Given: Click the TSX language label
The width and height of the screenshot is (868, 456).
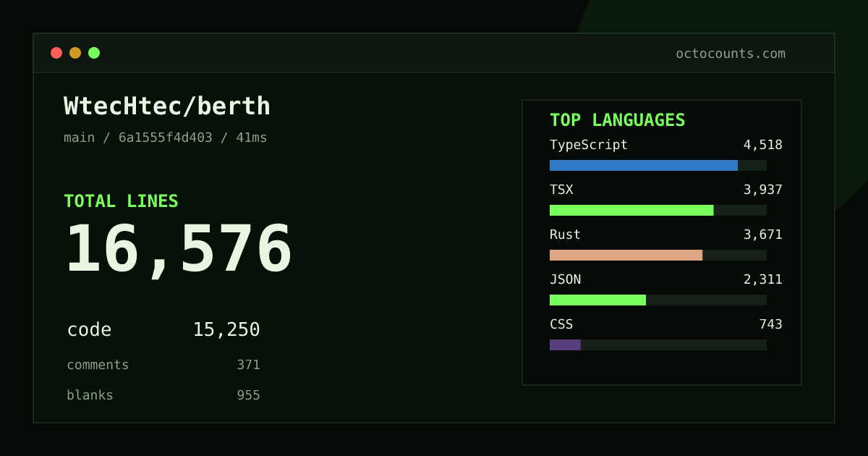Looking at the screenshot, I should (x=561, y=190).
